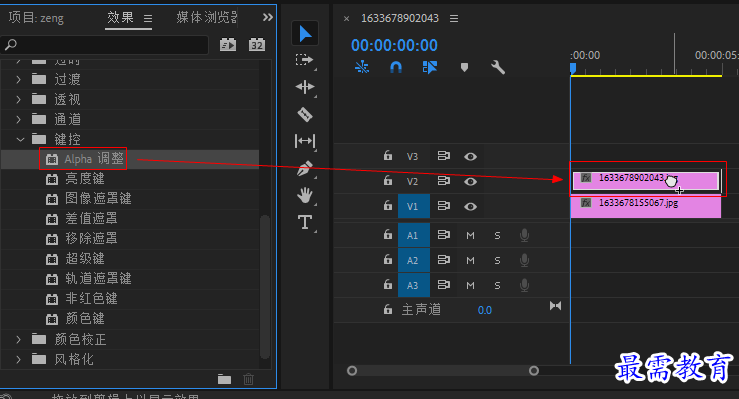Solo track A1 with S button
Screen dimensions: 739x399
(x=497, y=236)
